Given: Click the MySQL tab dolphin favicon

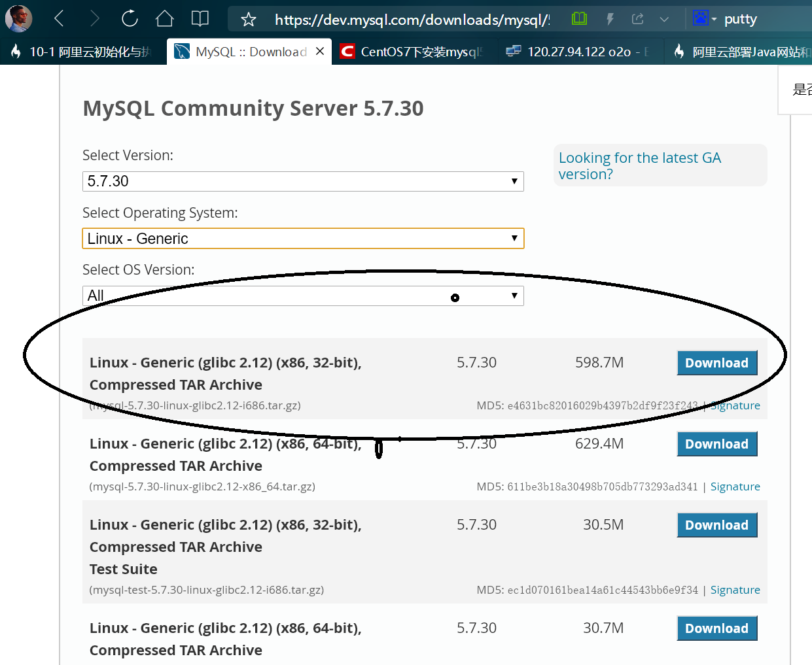Looking at the screenshot, I should click(182, 51).
